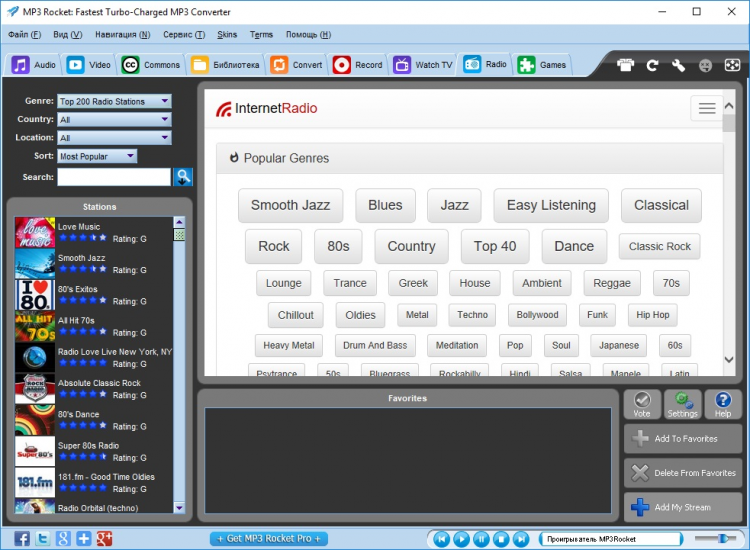Click the wrench tools icon
750x550 pixels.
(x=679, y=65)
